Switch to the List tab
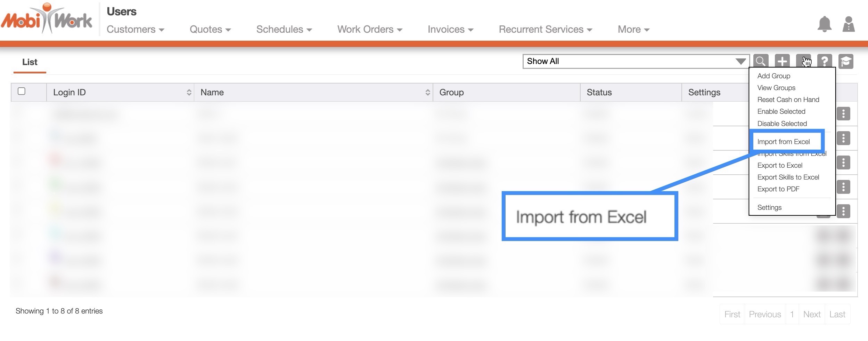This screenshot has height=341, width=868. coord(30,62)
